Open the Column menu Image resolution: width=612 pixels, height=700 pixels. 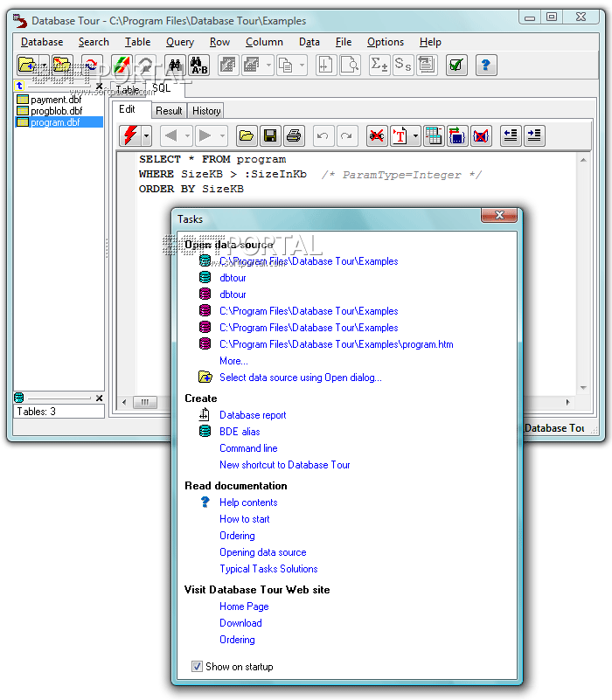264,42
